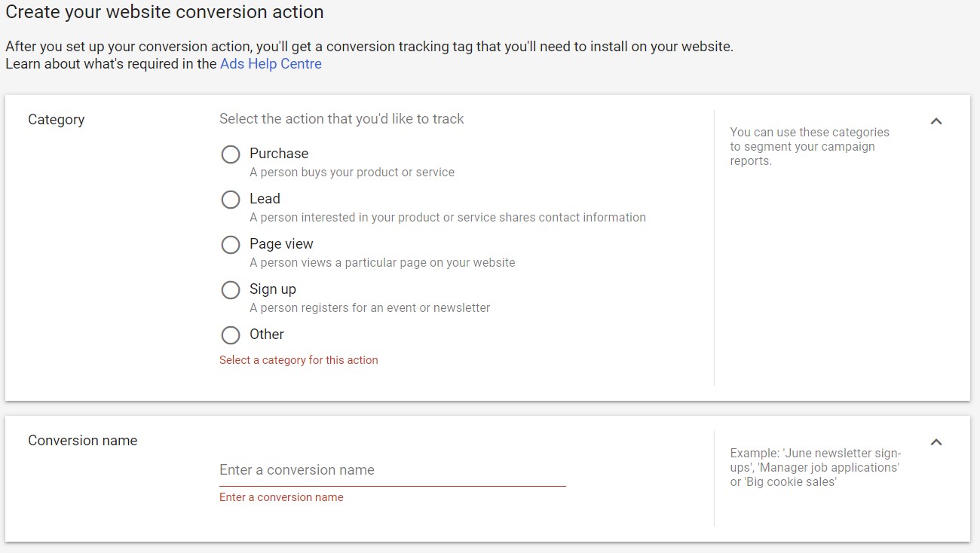
Task: Collapse the Category section with its chevron
Action: point(936,121)
